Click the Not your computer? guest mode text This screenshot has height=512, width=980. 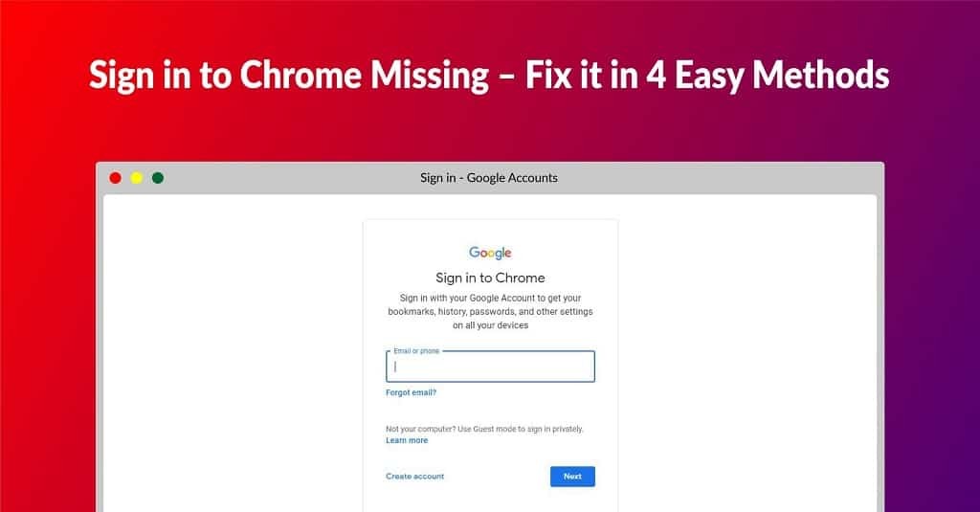tap(484, 429)
